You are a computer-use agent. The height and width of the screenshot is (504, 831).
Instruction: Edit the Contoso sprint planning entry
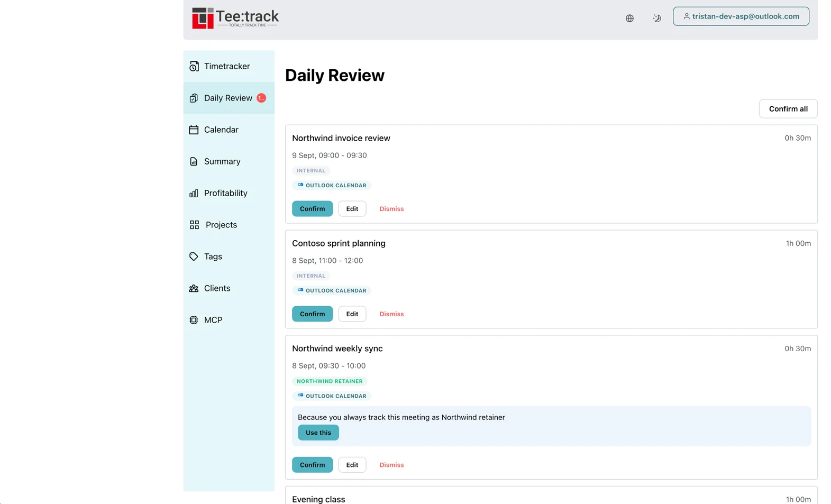pos(352,314)
